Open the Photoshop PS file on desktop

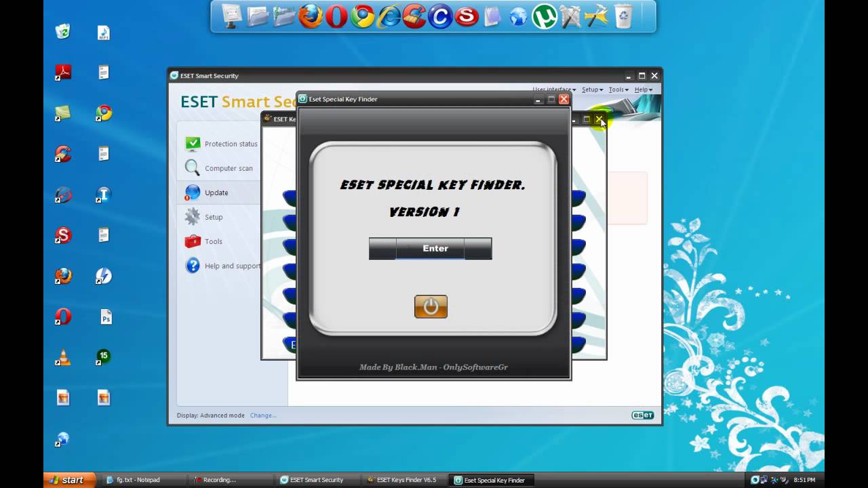tap(106, 317)
